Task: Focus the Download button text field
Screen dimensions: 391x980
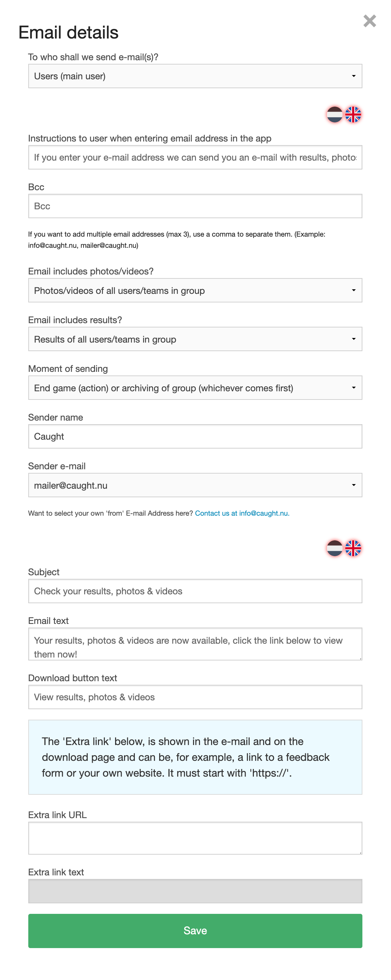Action: [195, 697]
